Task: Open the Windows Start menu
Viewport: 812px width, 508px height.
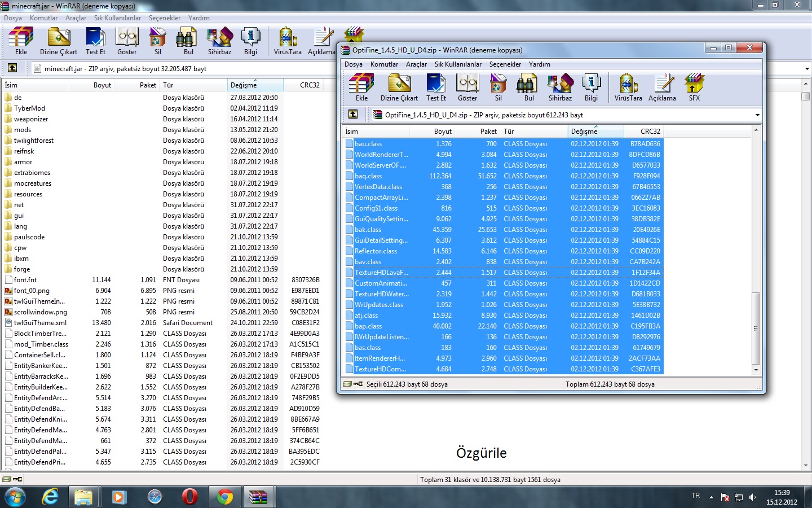Action: (15, 497)
